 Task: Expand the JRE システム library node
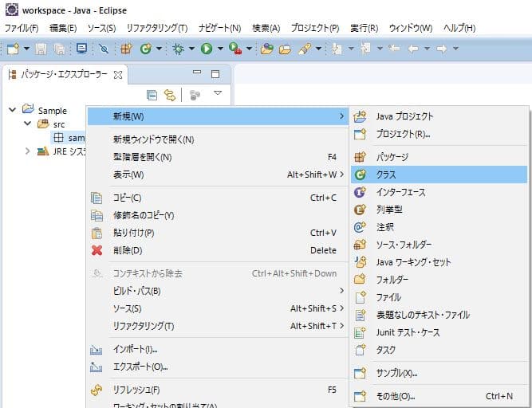tap(28, 151)
